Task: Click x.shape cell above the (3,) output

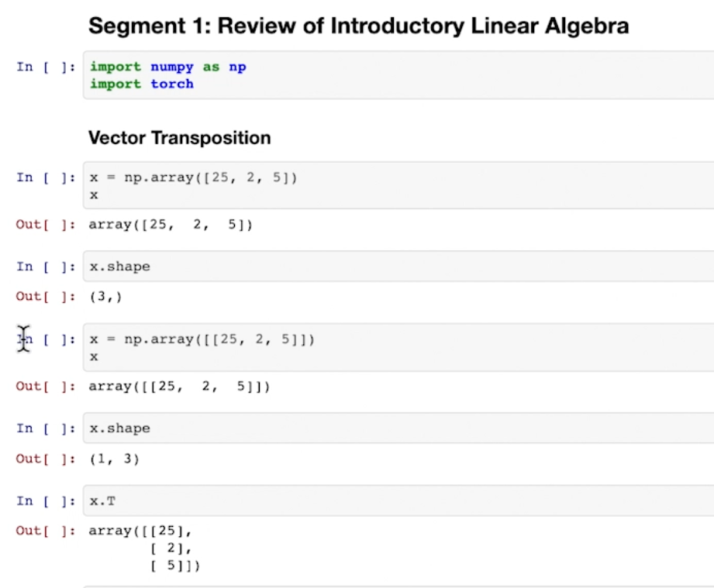Action: (x=395, y=266)
